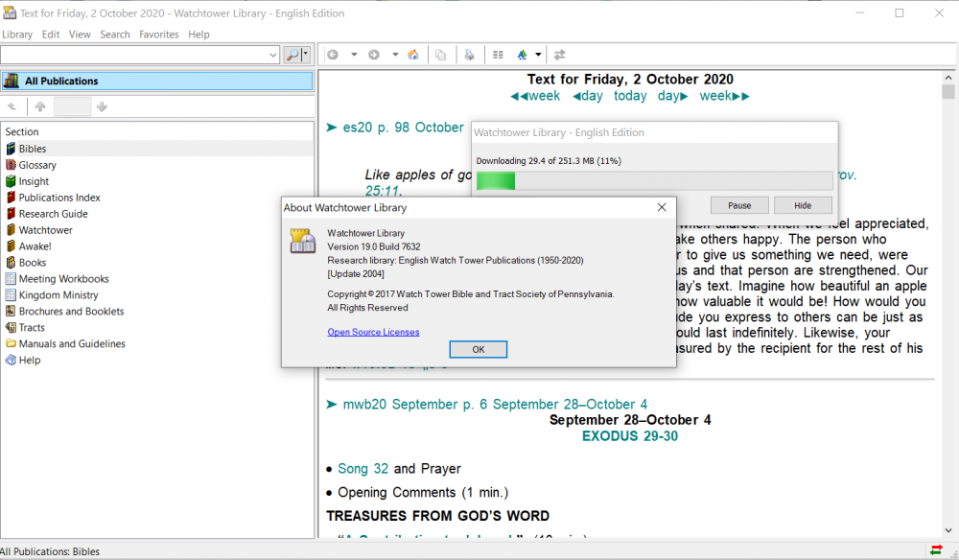Screen dimensions: 959x560
Task: Select Meeting Workbooks in the section list
Action: pyautogui.click(x=63, y=279)
